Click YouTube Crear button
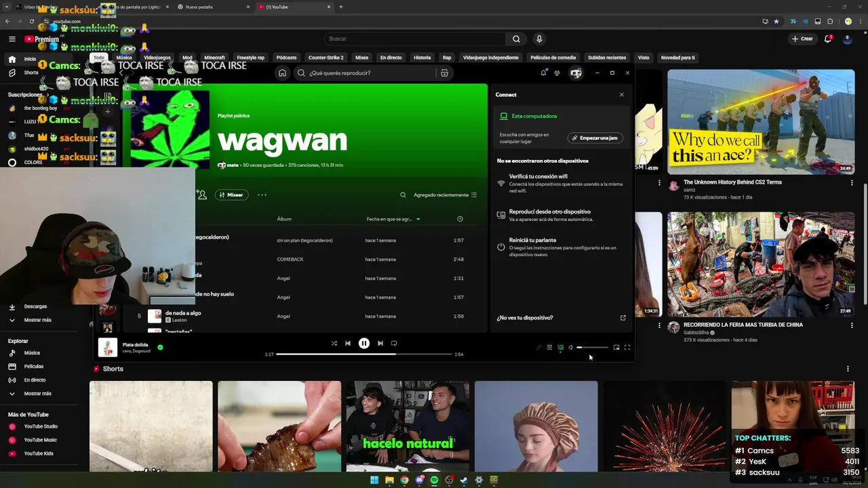 pos(802,39)
